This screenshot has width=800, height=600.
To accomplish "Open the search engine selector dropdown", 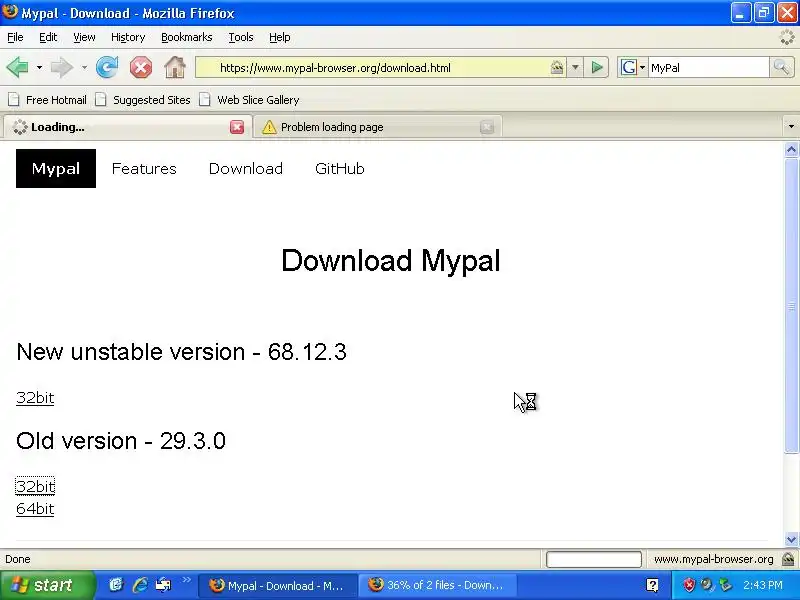I will pos(642,67).
